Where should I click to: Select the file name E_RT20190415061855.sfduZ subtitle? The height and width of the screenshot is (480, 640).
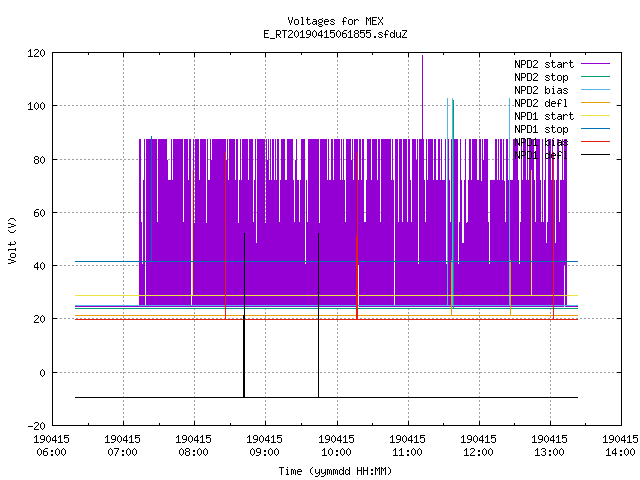pyautogui.click(x=335, y=34)
